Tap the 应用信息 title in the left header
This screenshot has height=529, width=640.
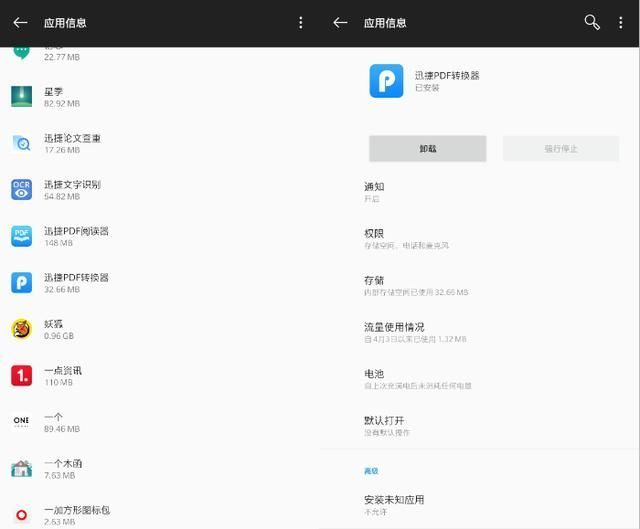click(x=65, y=23)
